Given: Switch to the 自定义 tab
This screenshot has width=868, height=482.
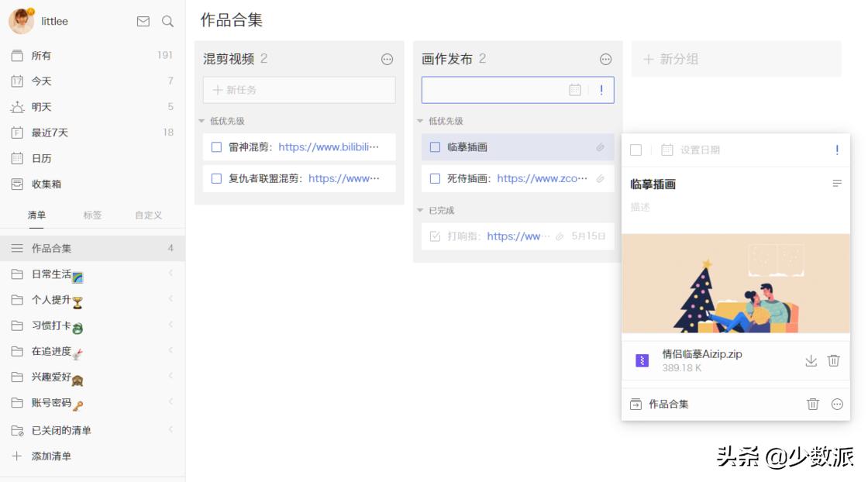Looking at the screenshot, I should [x=147, y=215].
